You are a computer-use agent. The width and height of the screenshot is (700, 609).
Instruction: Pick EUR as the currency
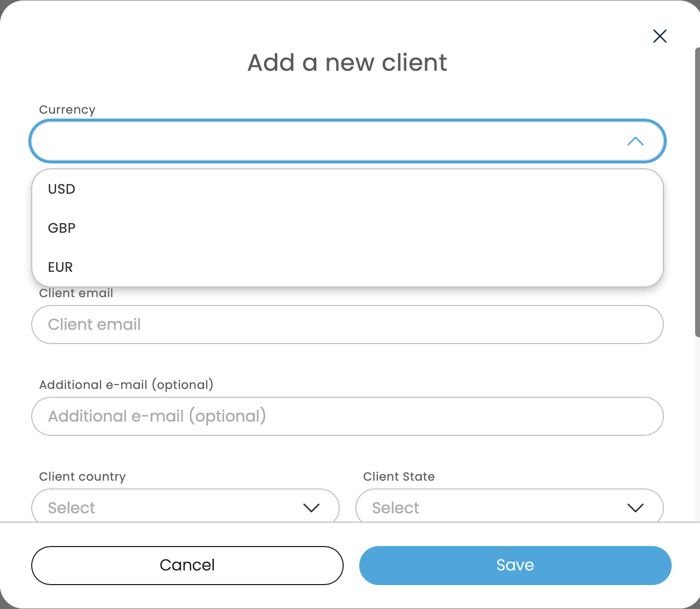[x=61, y=267]
